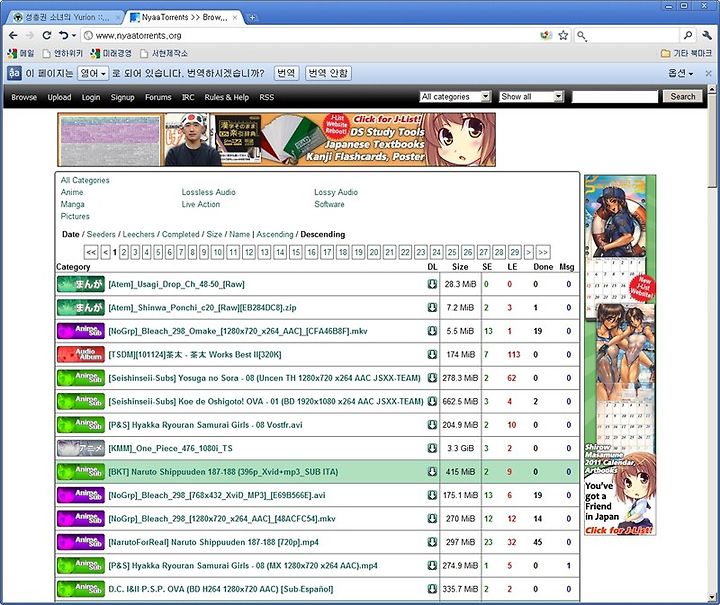The width and height of the screenshot is (720, 605).
Task: Filter by Software category
Action: tap(329, 204)
